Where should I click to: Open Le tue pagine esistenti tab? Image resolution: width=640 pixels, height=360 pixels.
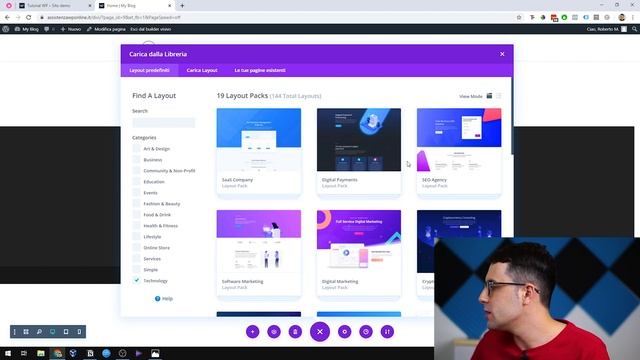click(x=260, y=70)
